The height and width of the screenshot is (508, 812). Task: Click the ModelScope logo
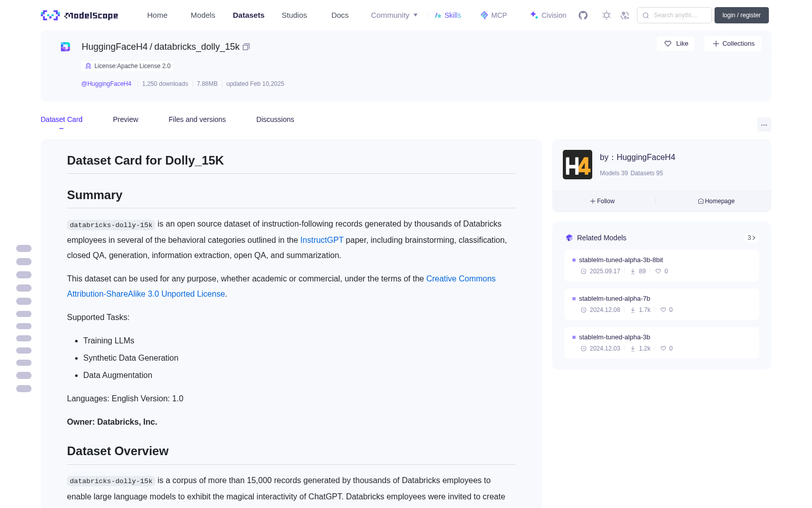[x=80, y=15]
